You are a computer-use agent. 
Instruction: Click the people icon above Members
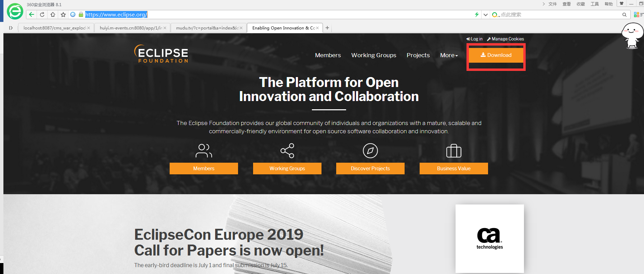click(x=204, y=151)
